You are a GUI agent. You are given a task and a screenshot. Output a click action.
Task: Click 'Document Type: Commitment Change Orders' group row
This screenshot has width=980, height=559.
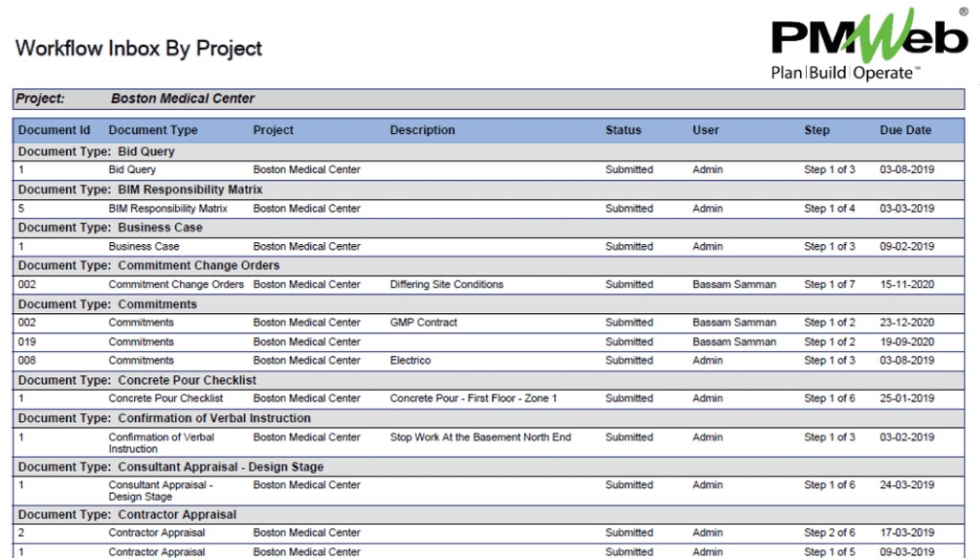[x=488, y=266]
